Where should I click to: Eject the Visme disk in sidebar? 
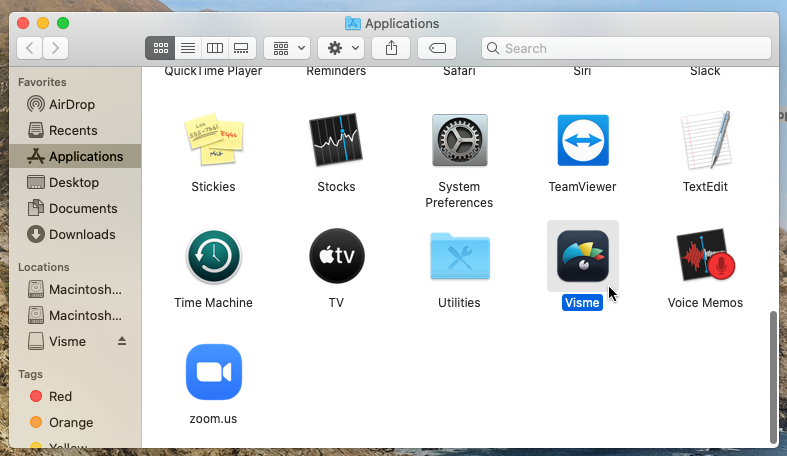point(122,341)
